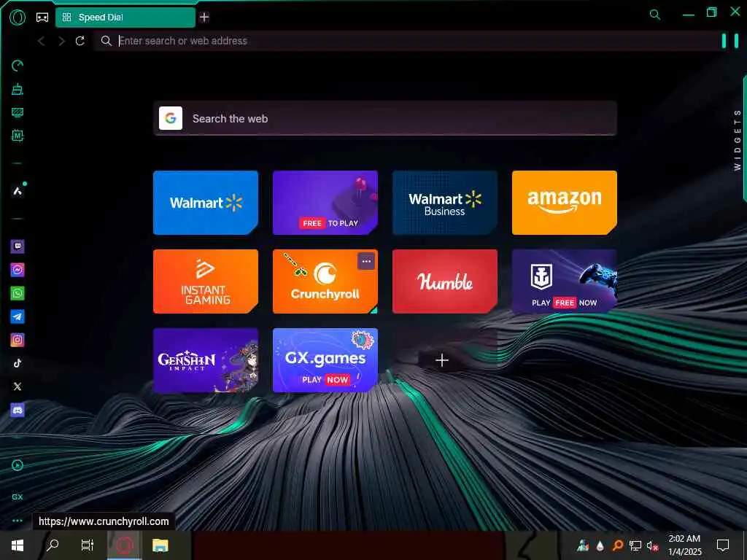Open the Walmart Business tile
The height and width of the screenshot is (560, 747).
click(445, 203)
